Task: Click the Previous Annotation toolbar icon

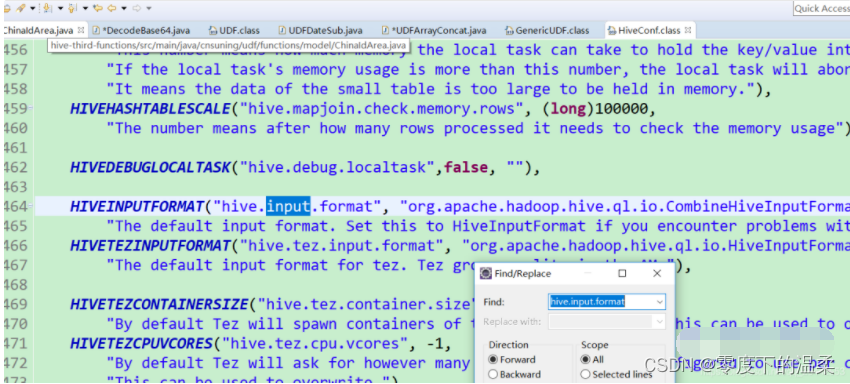Action: pos(73,8)
